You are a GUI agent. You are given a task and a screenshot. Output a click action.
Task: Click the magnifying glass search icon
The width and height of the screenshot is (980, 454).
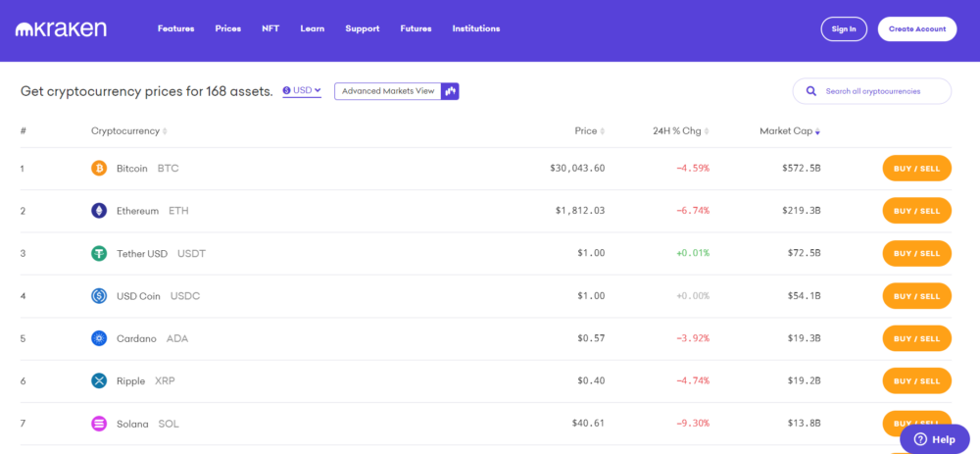click(811, 91)
